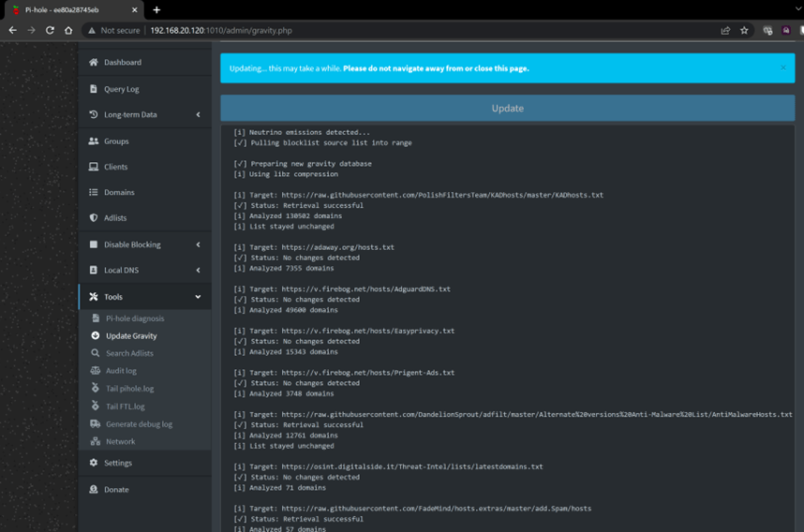The width and height of the screenshot is (804, 532).
Task: Click the Tail pihole.log icon
Action: tap(96, 389)
